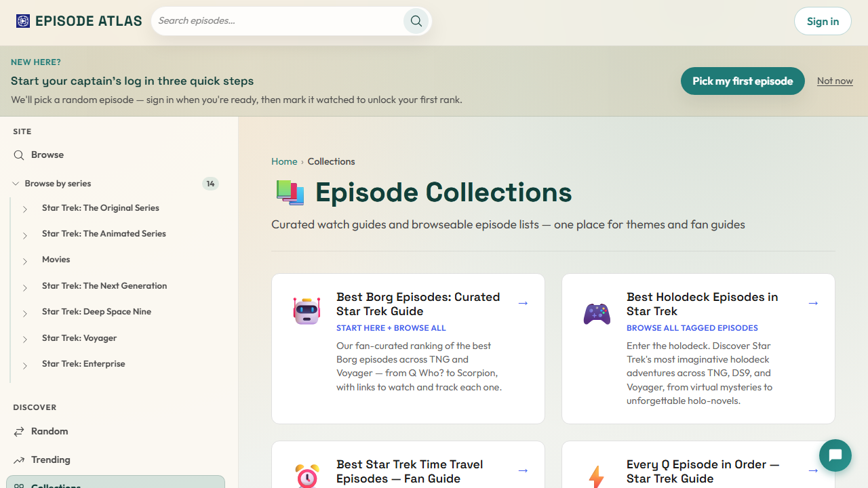Expand Star Trek: The Next Generation chevron
Image resolution: width=868 pixels, height=488 pixels.
point(25,287)
